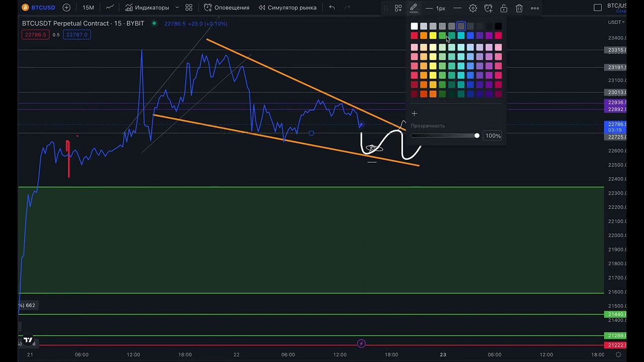Pick the bright green swatch in main row
The image size is (644, 362).
coord(442,36)
